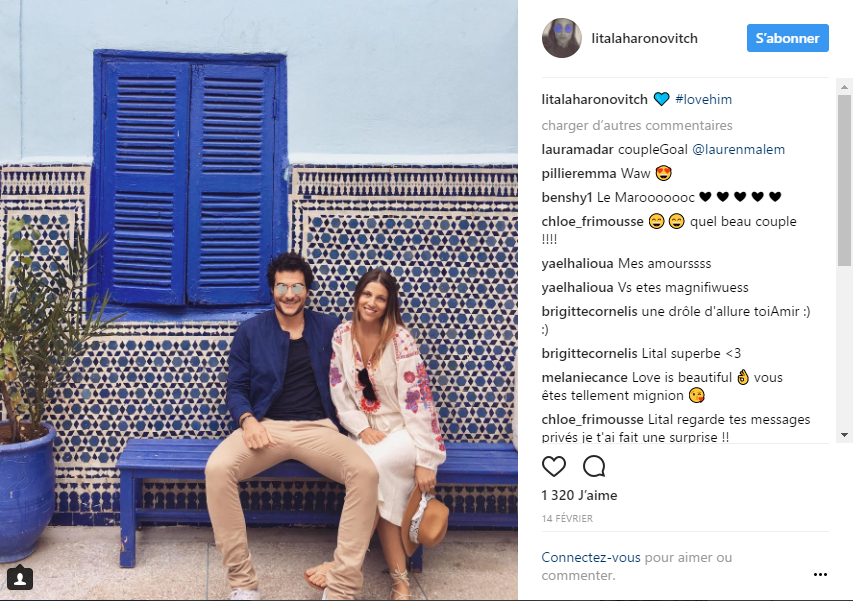View the 1 320 J'aime likes list
Image resolution: width=853 pixels, height=601 pixels.
pyautogui.click(x=579, y=495)
